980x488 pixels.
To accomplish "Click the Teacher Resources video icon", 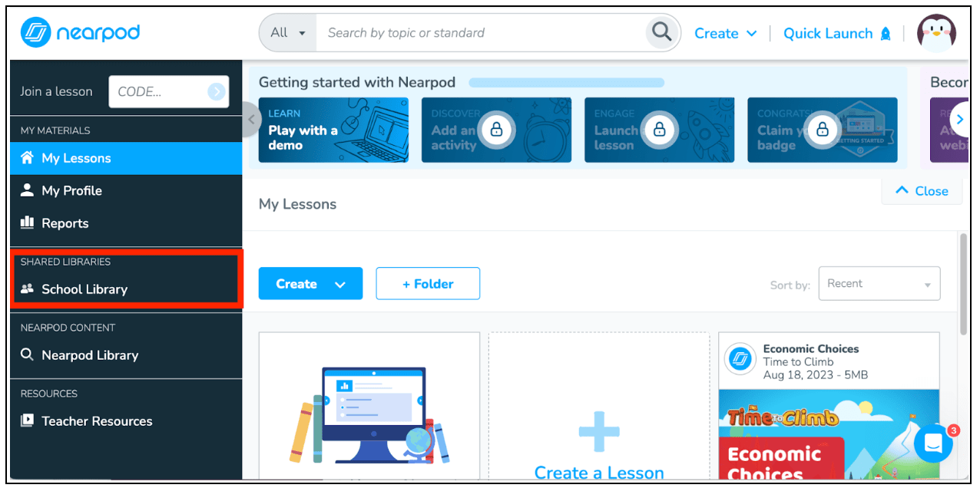I will tap(28, 420).
